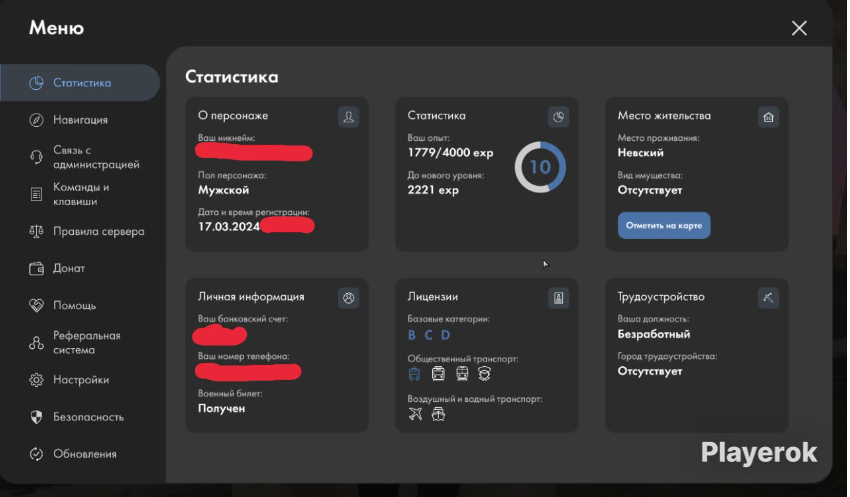Click the ID badge icon in Лицензии card

point(558,298)
